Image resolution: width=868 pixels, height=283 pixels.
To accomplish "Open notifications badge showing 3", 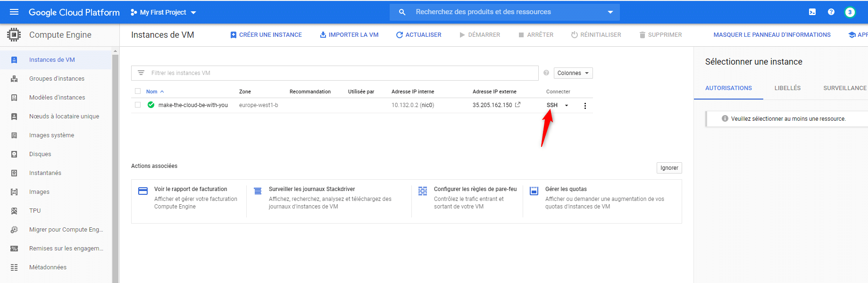I will (850, 12).
